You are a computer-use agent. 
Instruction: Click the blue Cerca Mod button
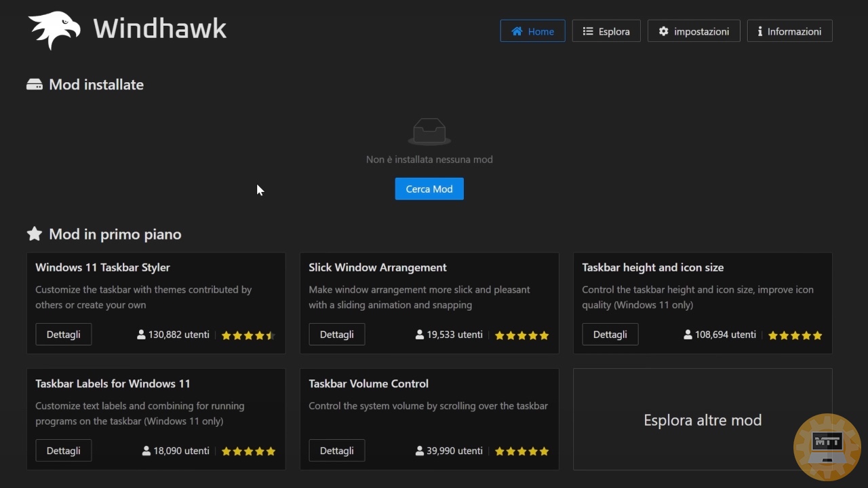tap(429, 189)
